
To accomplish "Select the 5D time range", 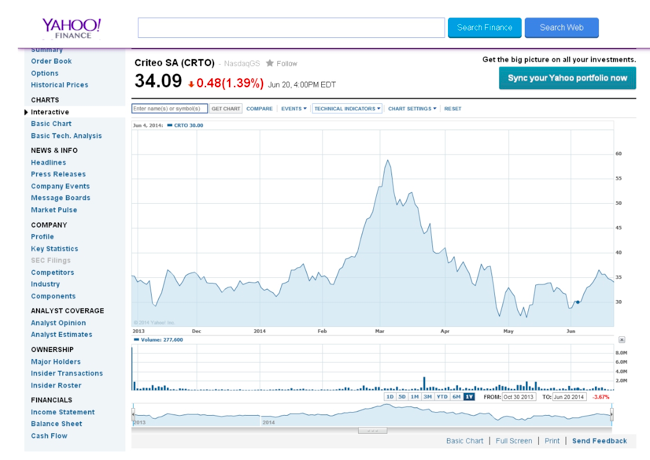I will [x=402, y=397].
